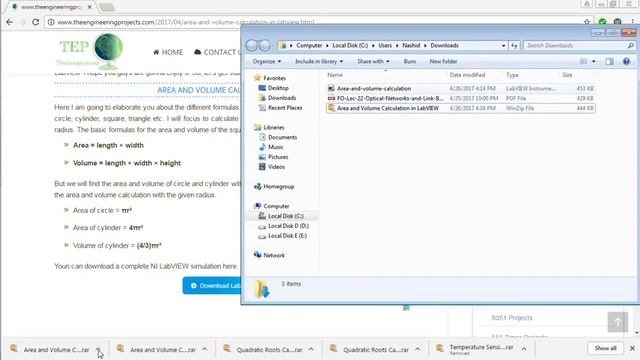Screen dimensions: 640x360
Task: Click CONTACT in website navigation
Action: click(216, 52)
